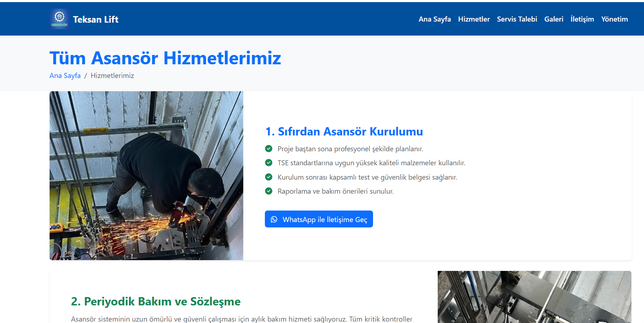Click check icon beside 'Kurulum sonrası kapsamlı test'
644x323 pixels.
268,177
